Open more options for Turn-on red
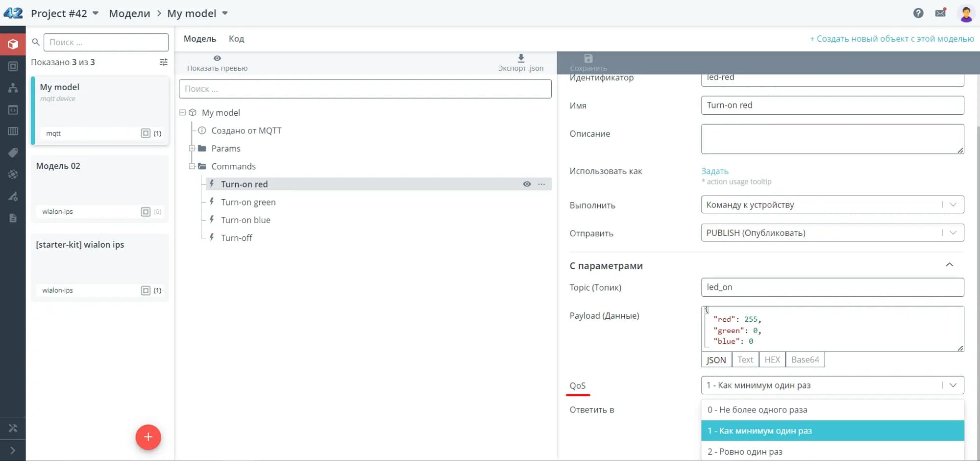 (x=541, y=184)
